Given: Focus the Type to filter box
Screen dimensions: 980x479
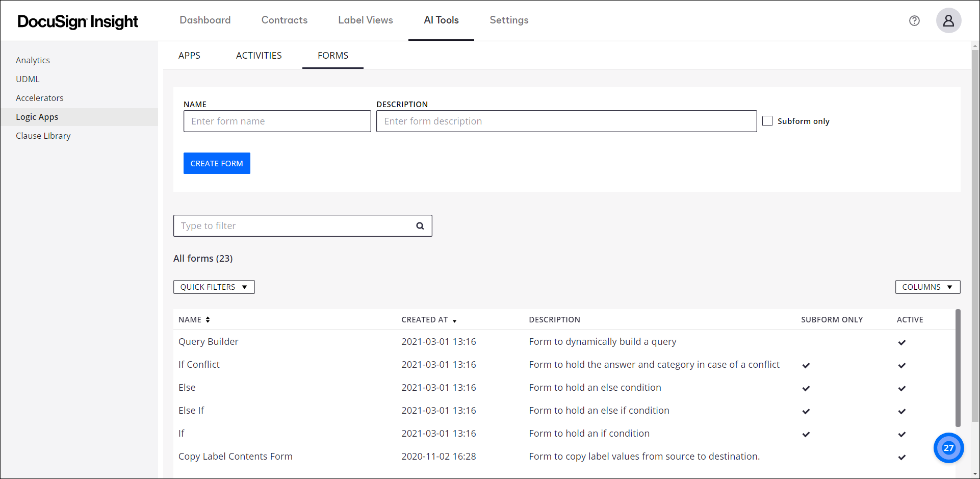Looking at the screenshot, I should pyautogui.click(x=302, y=225).
